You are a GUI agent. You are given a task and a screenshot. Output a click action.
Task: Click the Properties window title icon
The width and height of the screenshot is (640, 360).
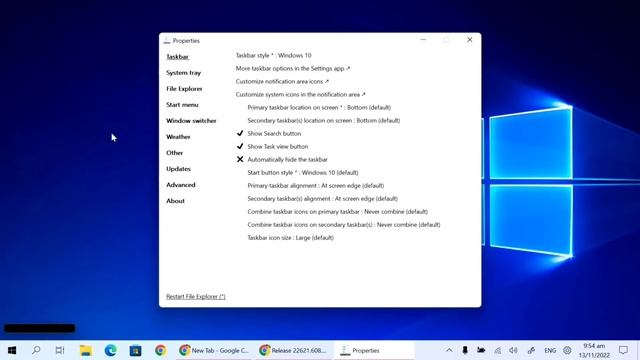167,40
